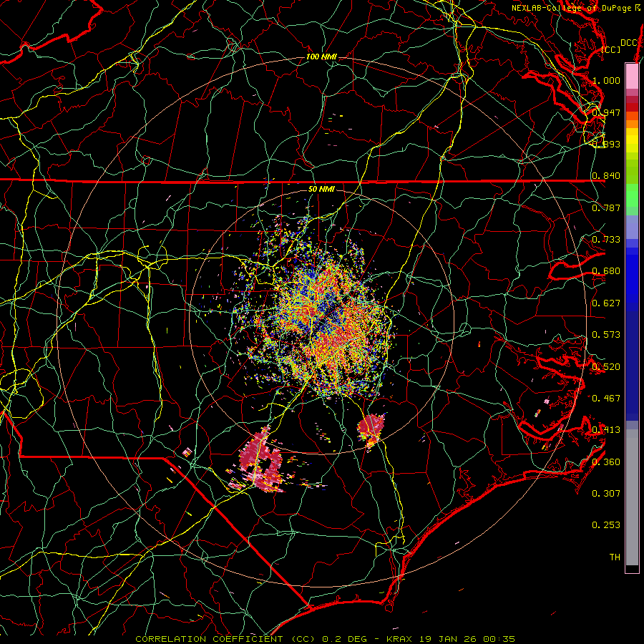Select the 0.413 scale value

click(x=606, y=430)
